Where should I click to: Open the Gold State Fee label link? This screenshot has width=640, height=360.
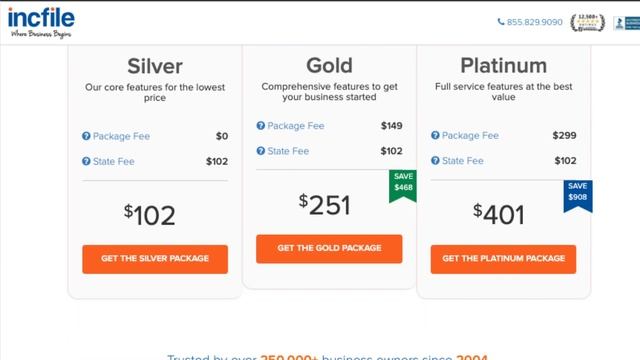click(x=288, y=151)
